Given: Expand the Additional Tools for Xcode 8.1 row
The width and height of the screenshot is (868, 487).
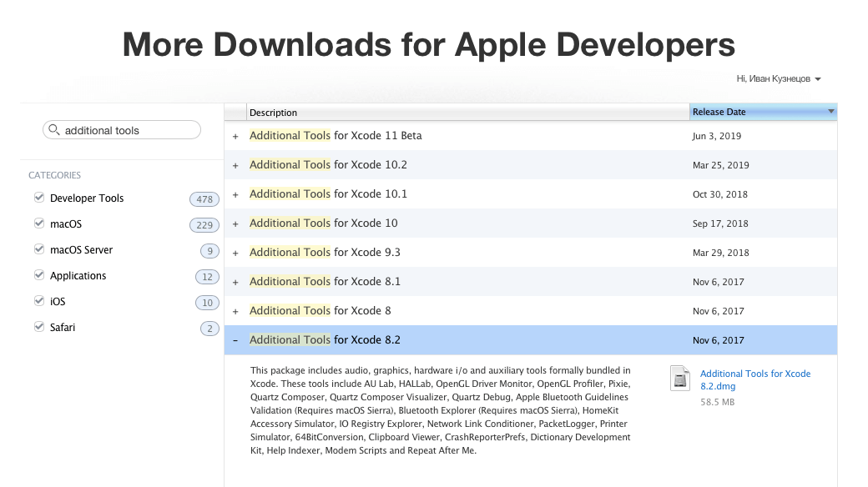Looking at the screenshot, I should pos(235,282).
